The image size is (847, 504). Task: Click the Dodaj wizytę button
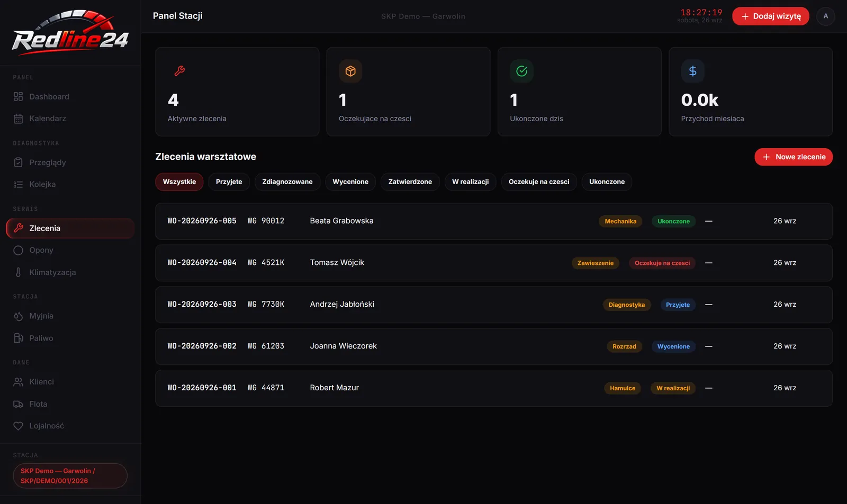pyautogui.click(x=771, y=16)
